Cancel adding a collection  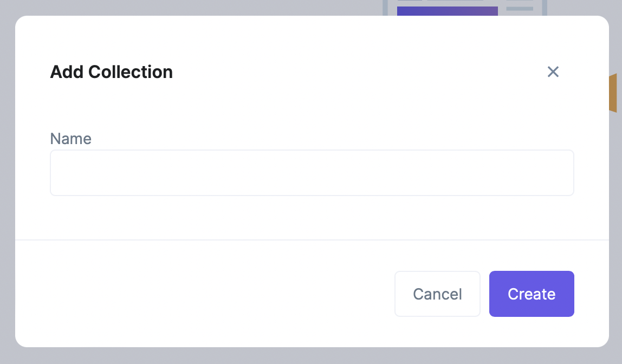437,294
